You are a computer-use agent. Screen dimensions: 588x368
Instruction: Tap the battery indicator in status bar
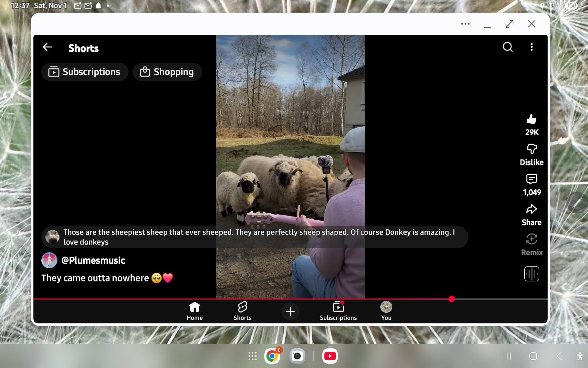[x=571, y=5]
